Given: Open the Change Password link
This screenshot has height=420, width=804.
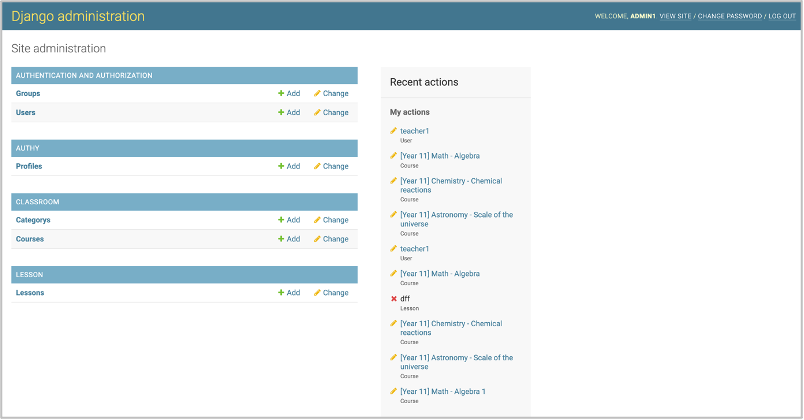Looking at the screenshot, I should [729, 17].
